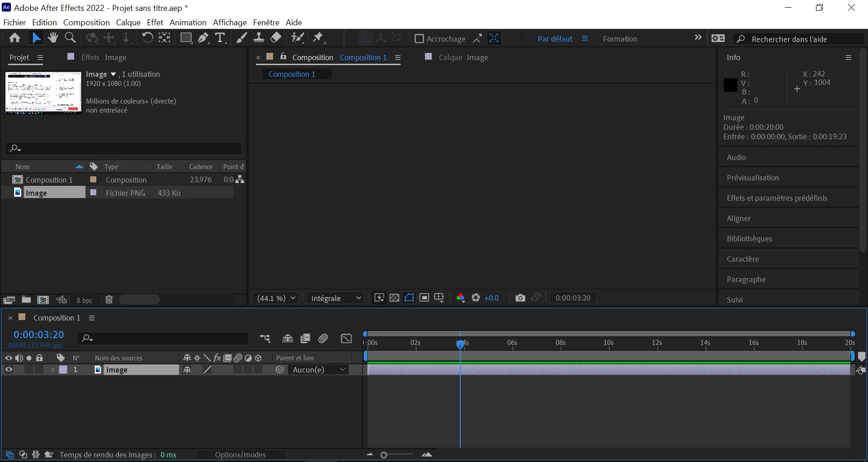The image size is (868, 462).
Task: Open composition flowchart icon in timeline
Action: [x=265, y=338]
